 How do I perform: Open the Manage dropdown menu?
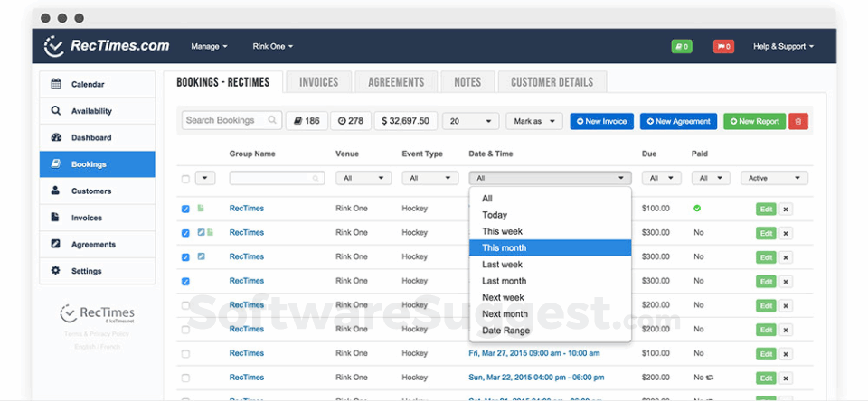tap(209, 46)
